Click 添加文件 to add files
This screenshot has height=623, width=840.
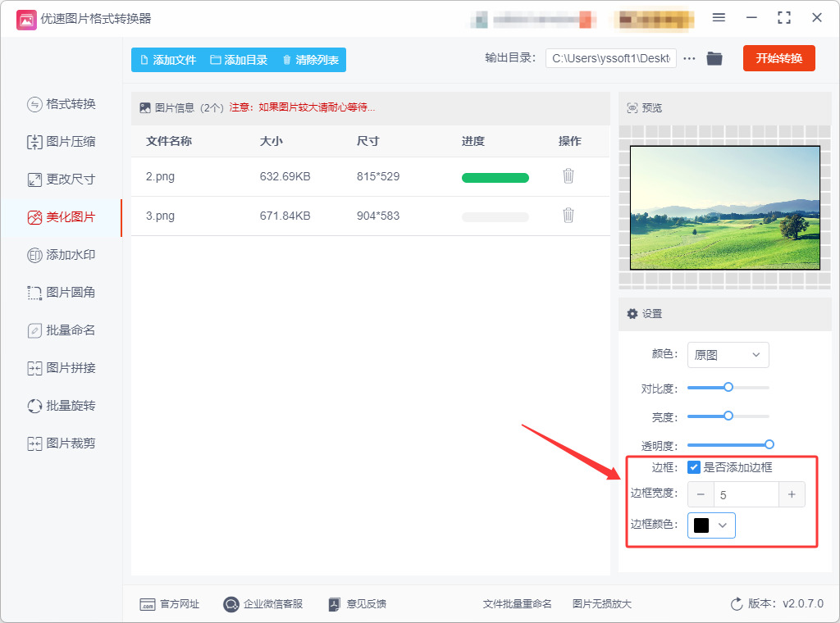pyautogui.click(x=168, y=60)
